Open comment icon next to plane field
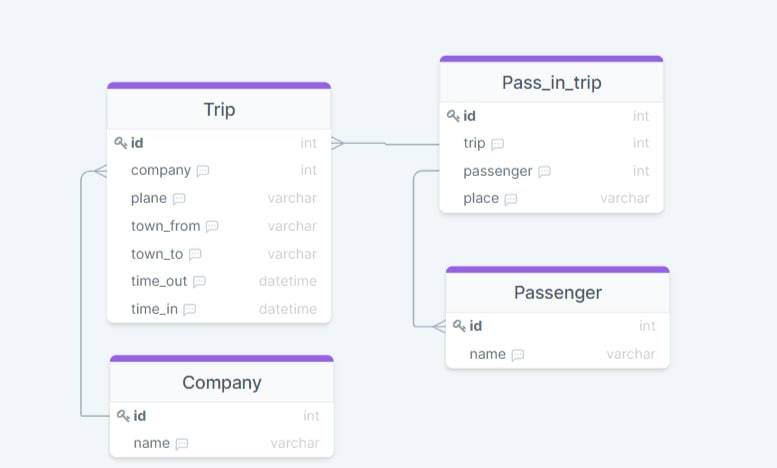 (179, 199)
